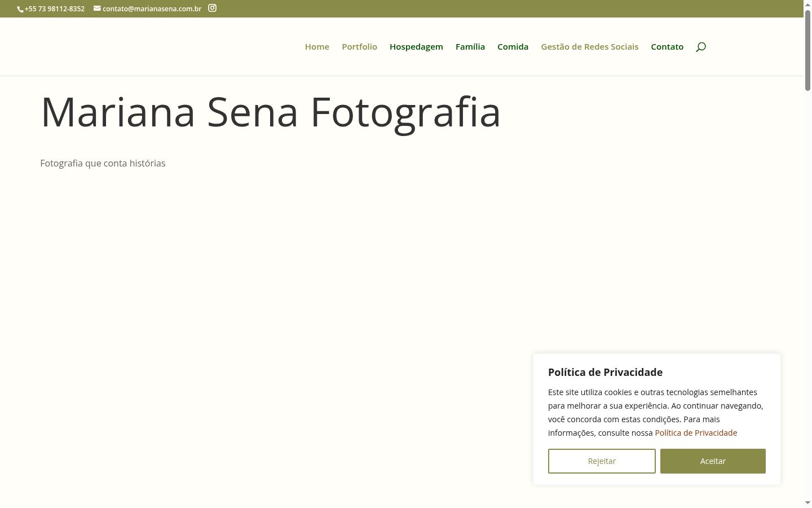Go to the Home menu item
This screenshot has height=508, width=812.
tap(317, 47)
